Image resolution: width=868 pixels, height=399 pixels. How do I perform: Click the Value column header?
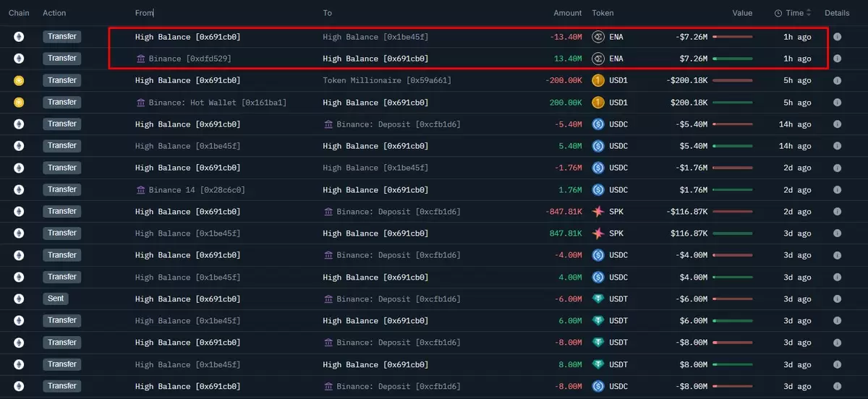[x=742, y=13]
